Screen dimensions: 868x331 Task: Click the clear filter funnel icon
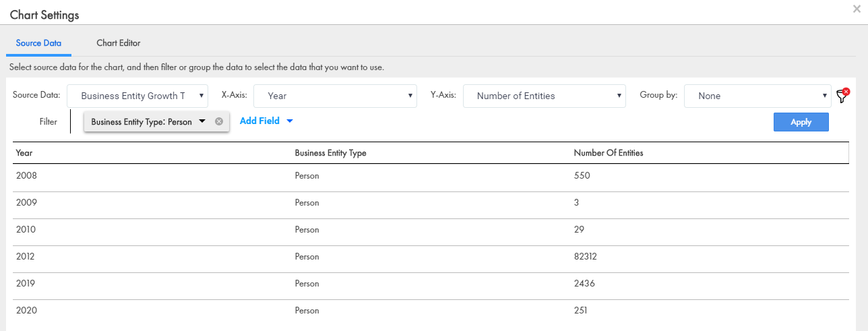coord(842,96)
